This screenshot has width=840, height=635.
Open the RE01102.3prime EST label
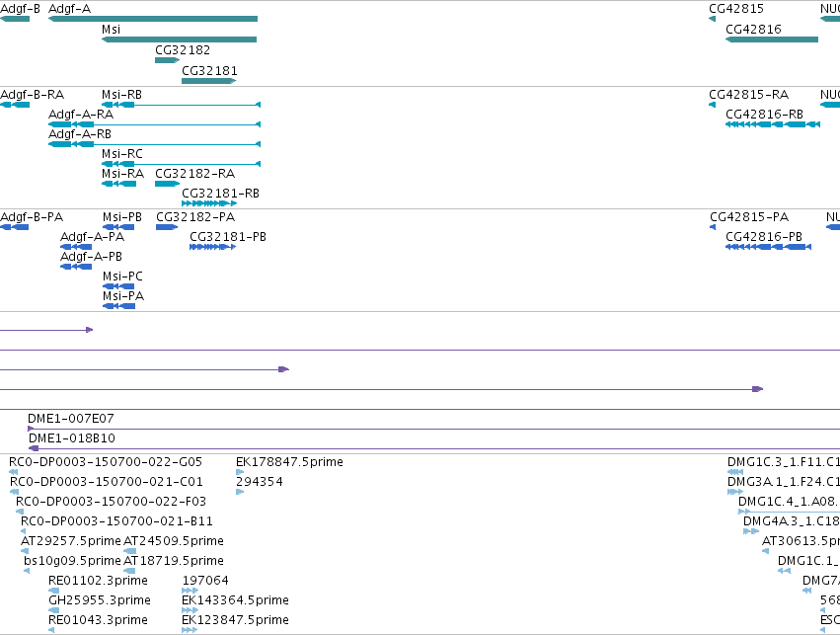click(98, 581)
